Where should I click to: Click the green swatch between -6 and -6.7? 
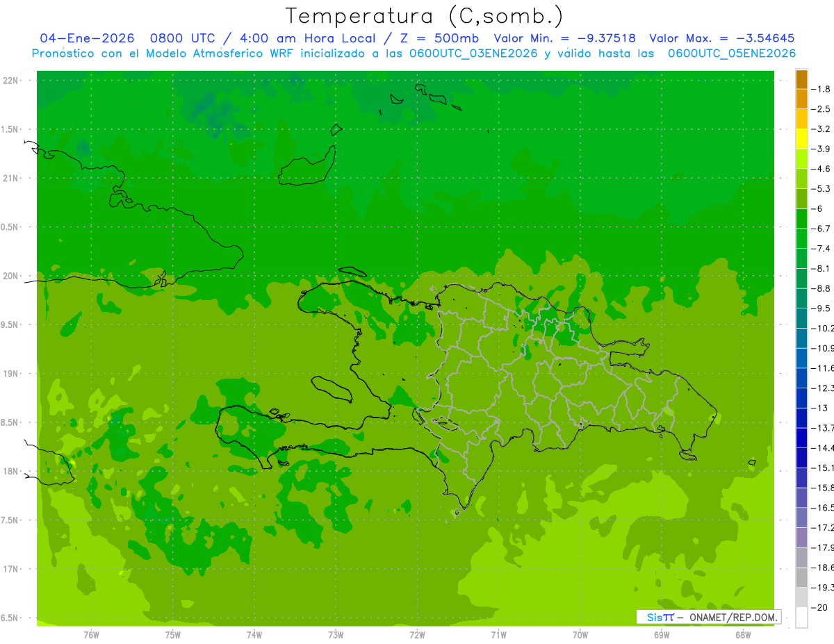801,219
